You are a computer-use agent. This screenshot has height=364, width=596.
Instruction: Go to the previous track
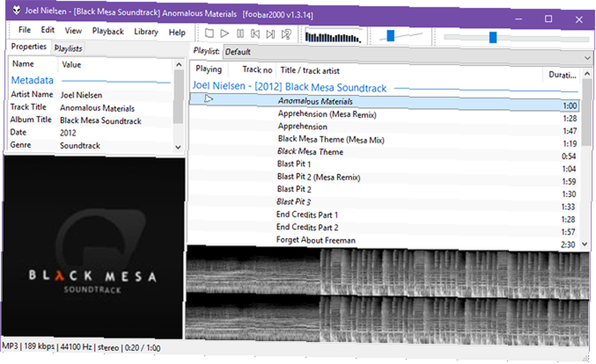[255, 34]
